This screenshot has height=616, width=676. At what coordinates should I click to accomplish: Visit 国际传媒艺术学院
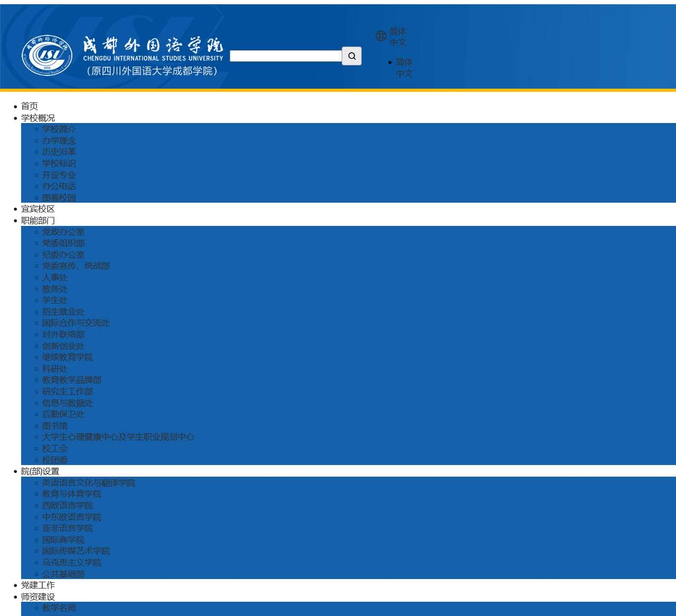coord(76,551)
